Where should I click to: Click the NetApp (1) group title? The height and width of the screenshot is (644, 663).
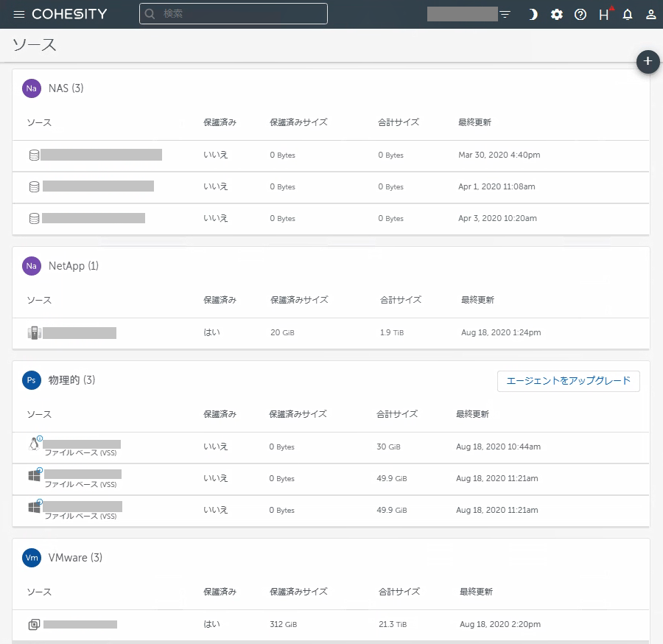[x=74, y=266]
